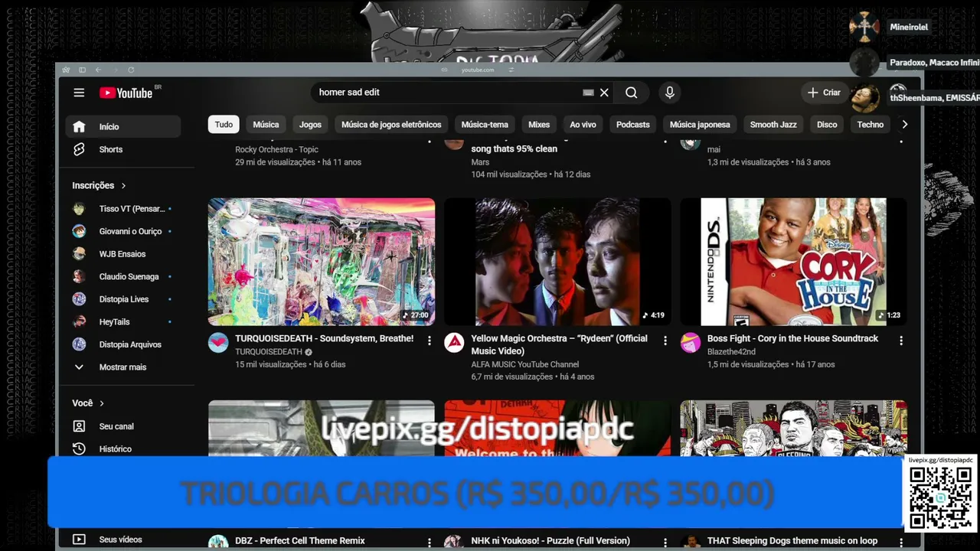Select the Smooth Jazz filter chip
This screenshot has height=551, width=980.
773,125
